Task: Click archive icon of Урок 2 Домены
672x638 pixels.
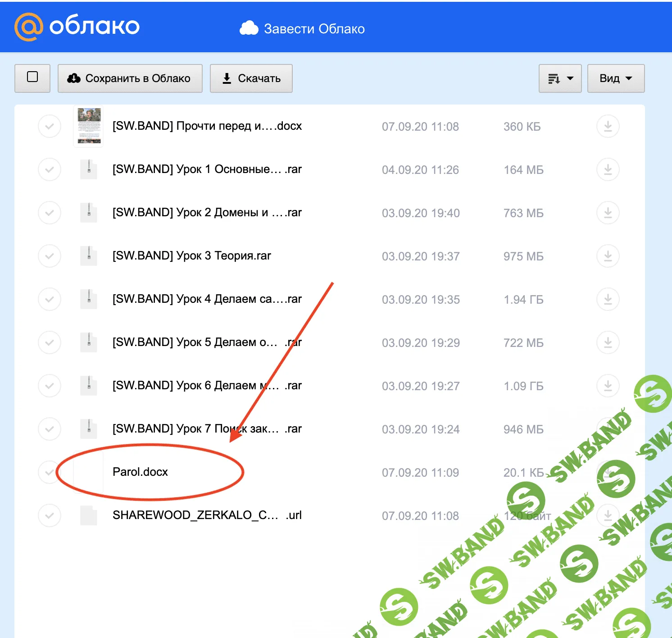Action: 89,213
